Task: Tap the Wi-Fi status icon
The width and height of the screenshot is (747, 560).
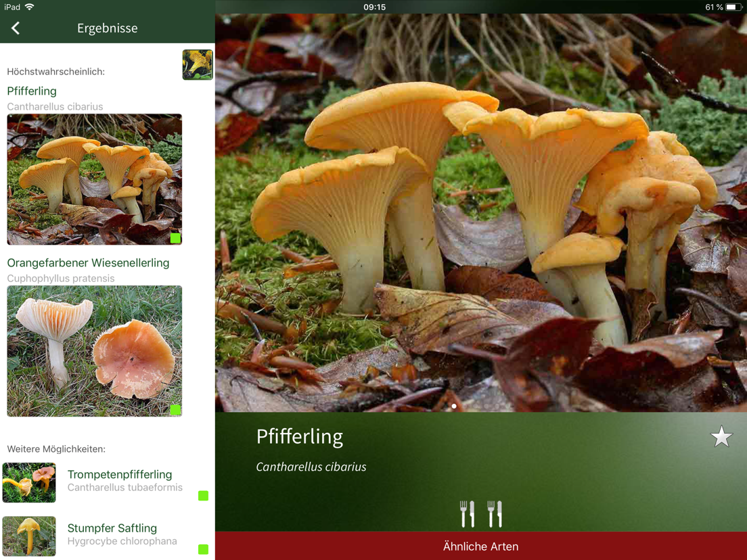Action: tap(30, 7)
